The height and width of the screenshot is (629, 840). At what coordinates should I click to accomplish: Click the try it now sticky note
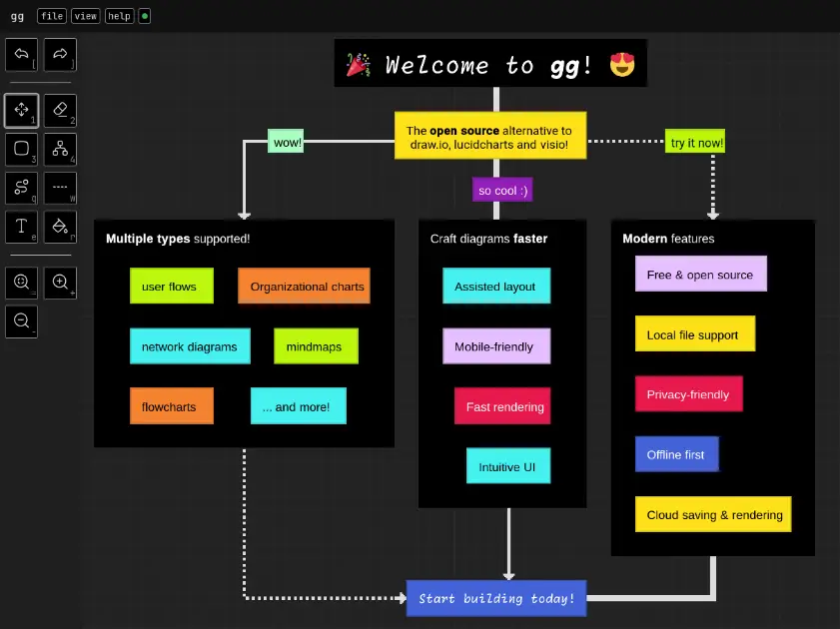[695, 142]
